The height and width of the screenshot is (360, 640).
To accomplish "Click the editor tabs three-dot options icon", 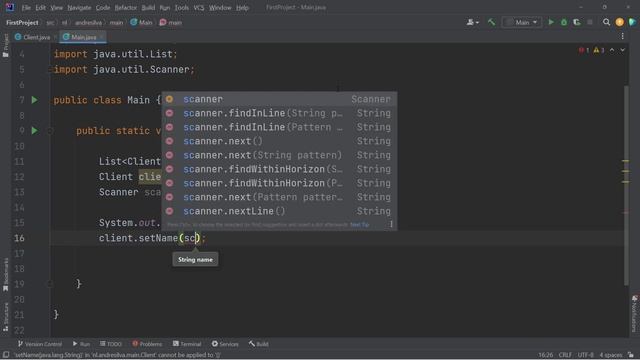I will pyautogui.click(x=622, y=37).
